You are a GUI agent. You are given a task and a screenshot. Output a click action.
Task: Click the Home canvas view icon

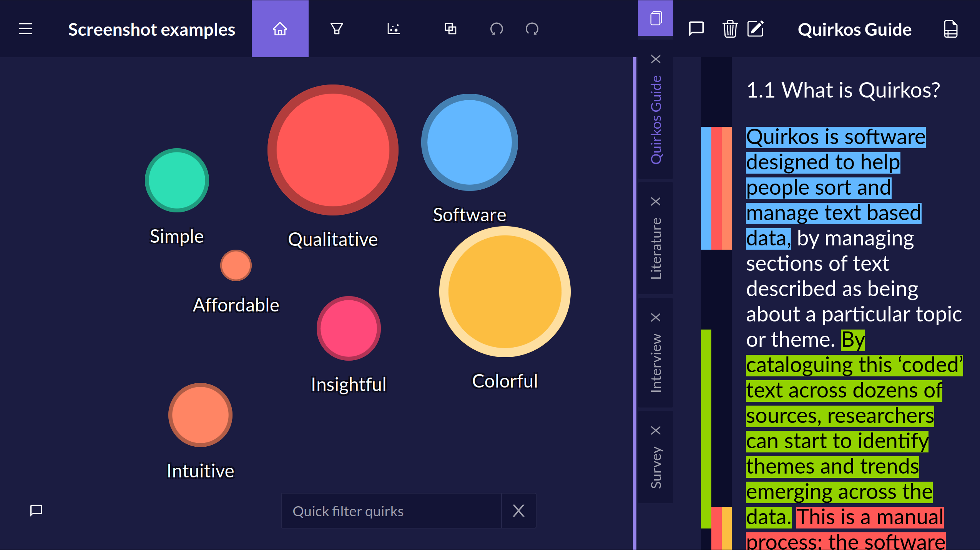click(280, 29)
